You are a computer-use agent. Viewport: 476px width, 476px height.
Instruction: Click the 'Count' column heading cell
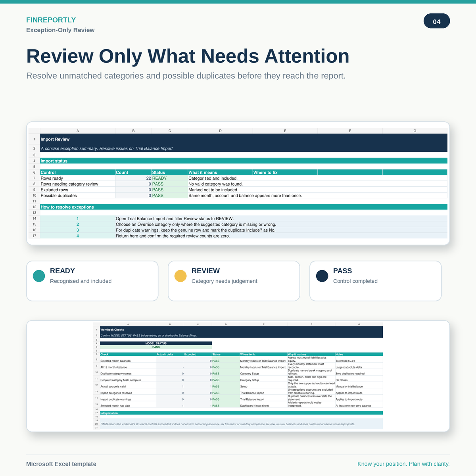tap(133, 172)
